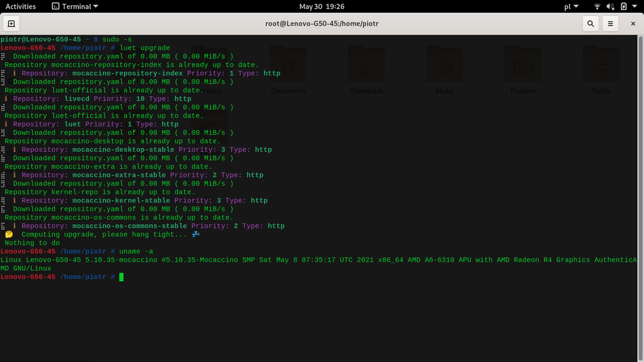Open the Activities overview
The image size is (644, 362).
pyautogui.click(x=21, y=7)
